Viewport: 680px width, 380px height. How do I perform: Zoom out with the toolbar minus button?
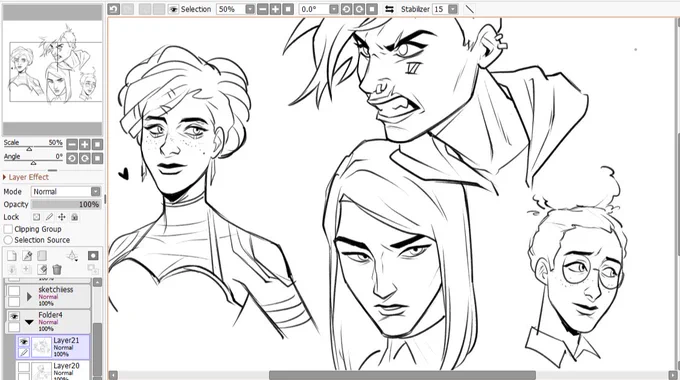pos(262,9)
